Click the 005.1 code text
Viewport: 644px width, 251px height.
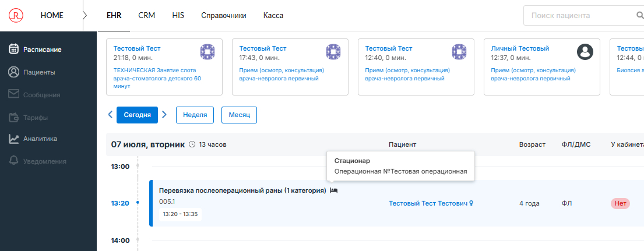coord(167,201)
